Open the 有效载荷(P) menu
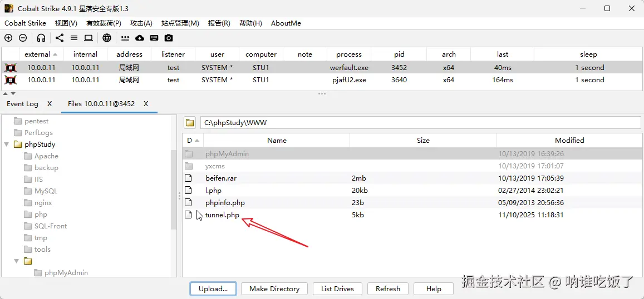Image resolution: width=644 pixels, height=299 pixels. tap(104, 23)
